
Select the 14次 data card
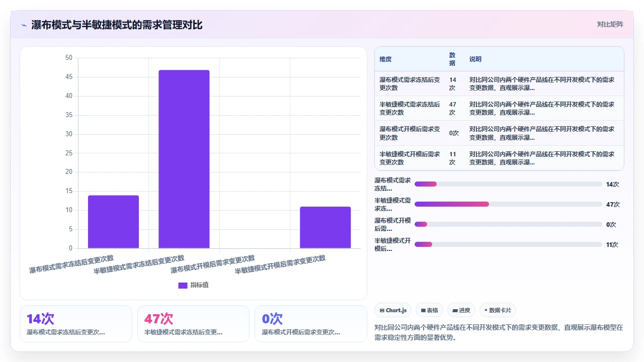[76, 324]
